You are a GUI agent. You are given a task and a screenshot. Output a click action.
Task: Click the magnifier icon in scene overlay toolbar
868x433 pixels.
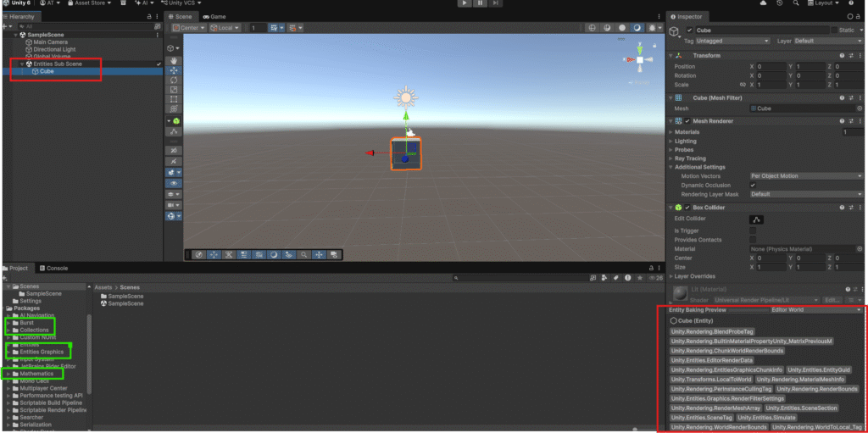(304, 255)
